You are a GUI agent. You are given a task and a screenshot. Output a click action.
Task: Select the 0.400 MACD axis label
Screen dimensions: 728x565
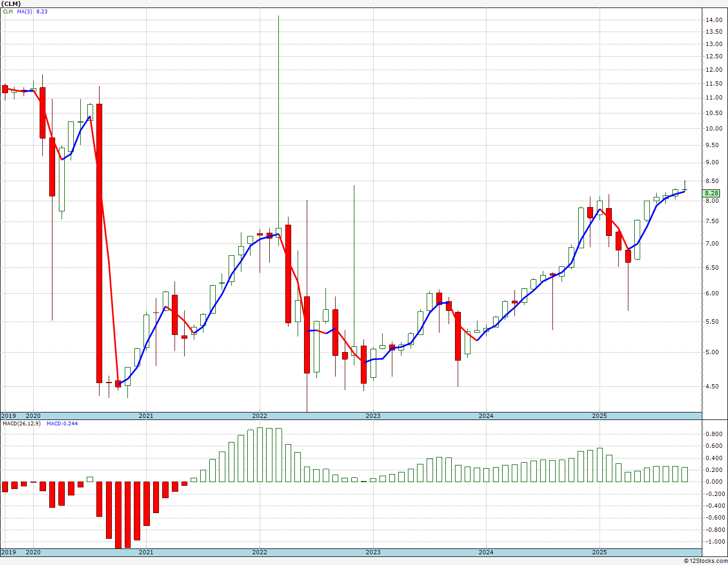[713, 458]
